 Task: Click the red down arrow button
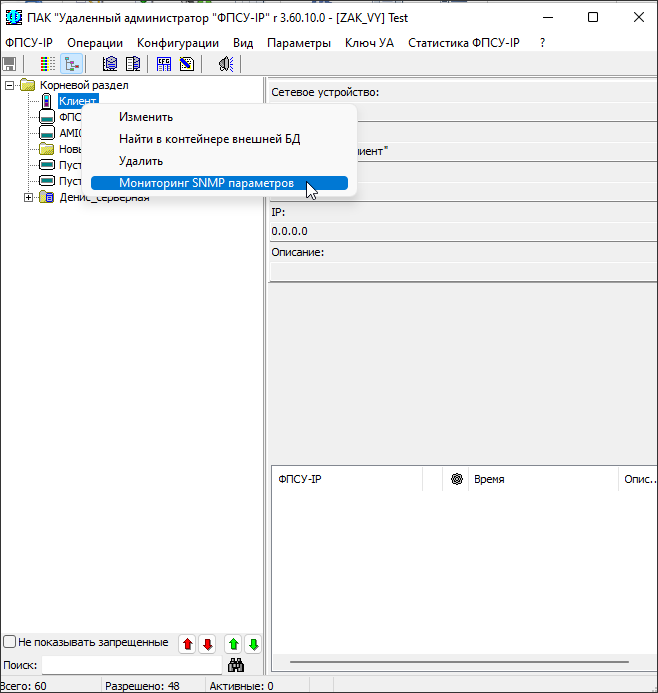coord(207,644)
